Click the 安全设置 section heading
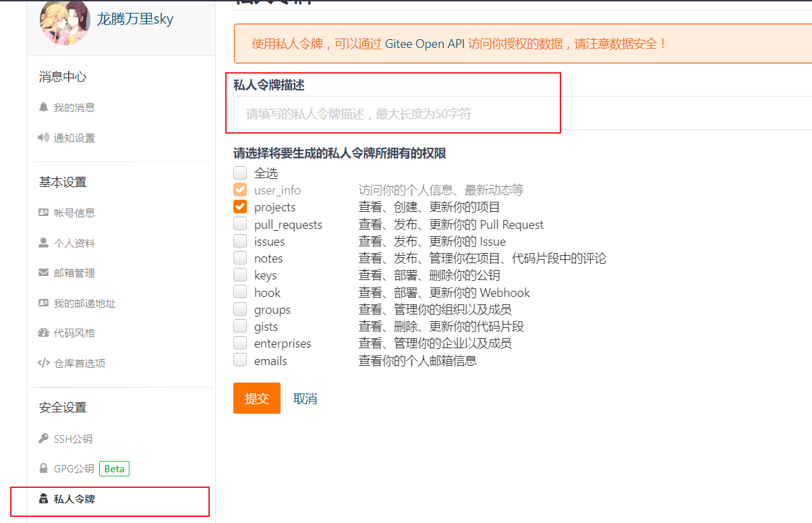The height and width of the screenshot is (523, 812). [x=63, y=408]
